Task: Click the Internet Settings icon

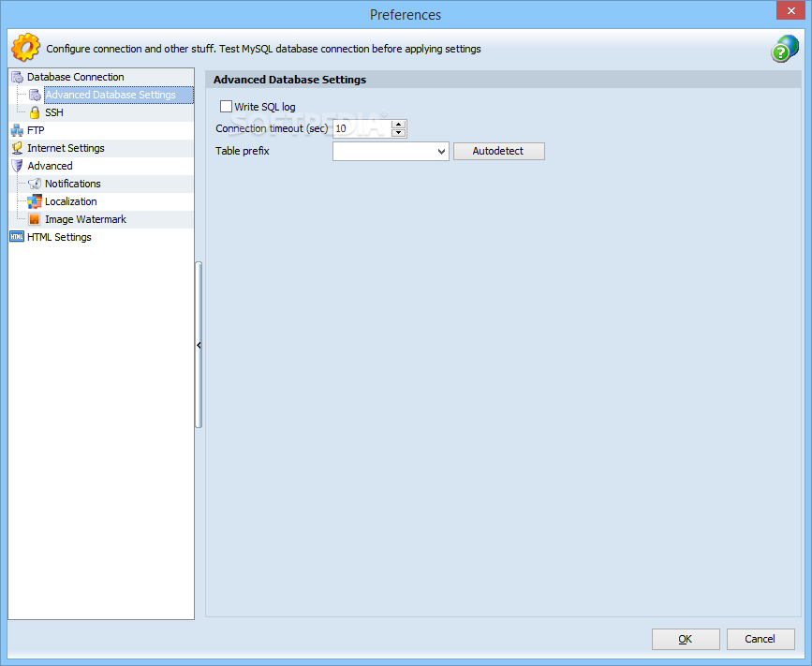Action: (17, 148)
